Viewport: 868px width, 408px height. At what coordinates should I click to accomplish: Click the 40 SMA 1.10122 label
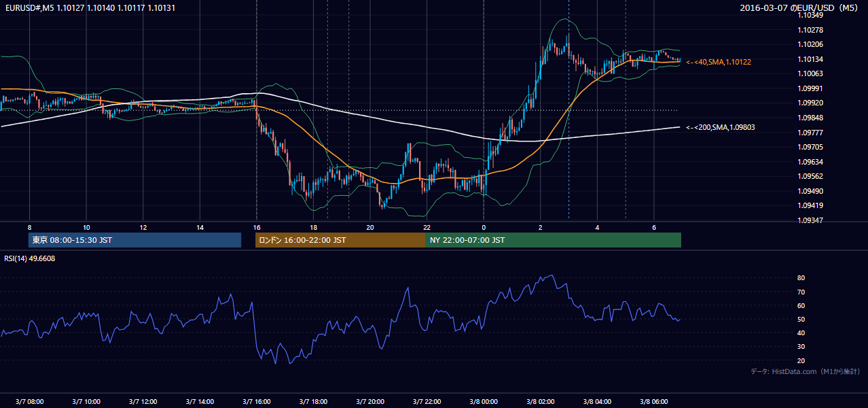click(x=719, y=62)
